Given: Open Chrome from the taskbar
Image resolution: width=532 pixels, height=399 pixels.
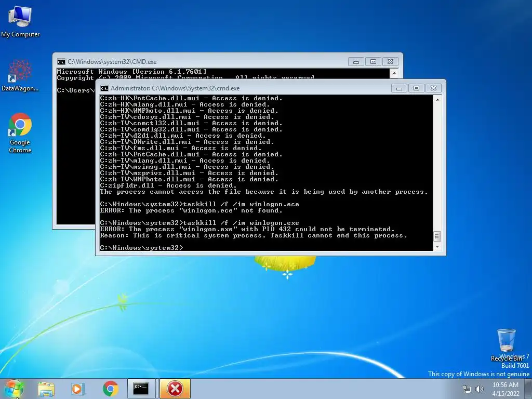Looking at the screenshot, I should [x=110, y=389].
